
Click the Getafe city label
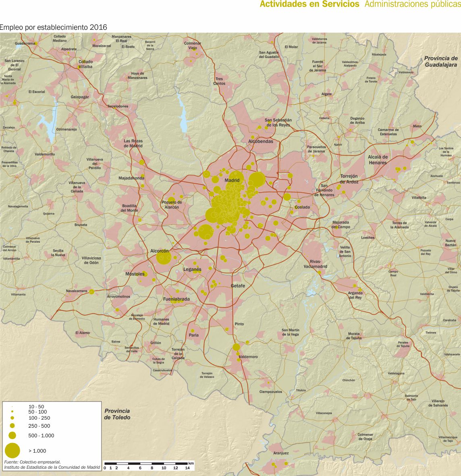tap(238, 286)
